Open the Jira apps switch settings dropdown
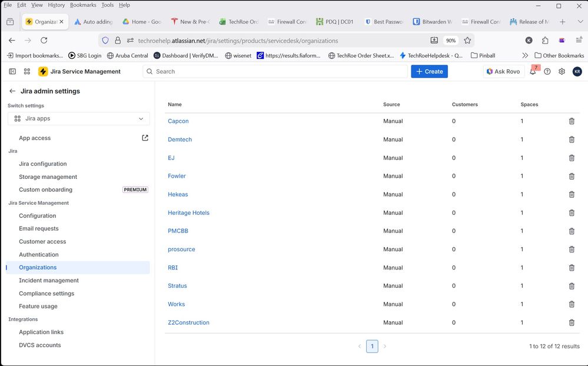 pyautogui.click(x=78, y=118)
